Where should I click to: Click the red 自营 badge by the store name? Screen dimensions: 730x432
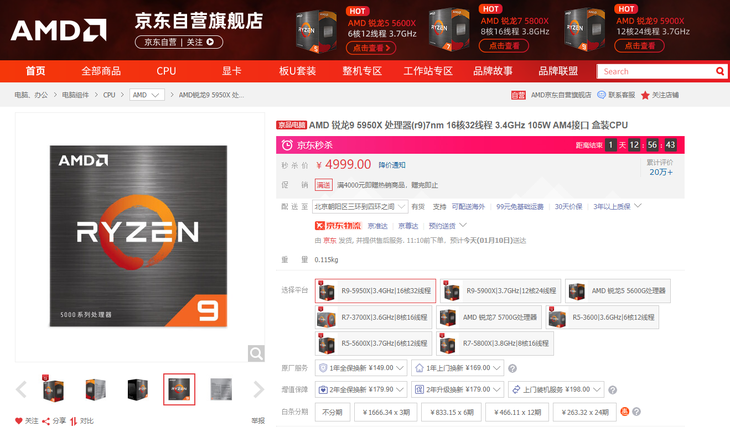pos(518,95)
